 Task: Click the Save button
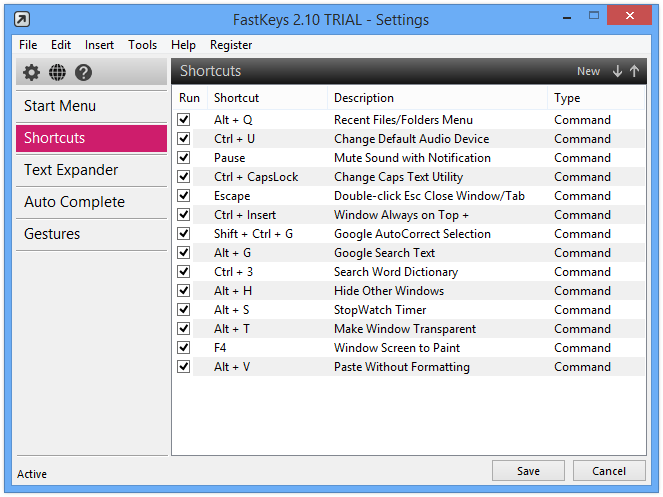pyautogui.click(x=528, y=471)
